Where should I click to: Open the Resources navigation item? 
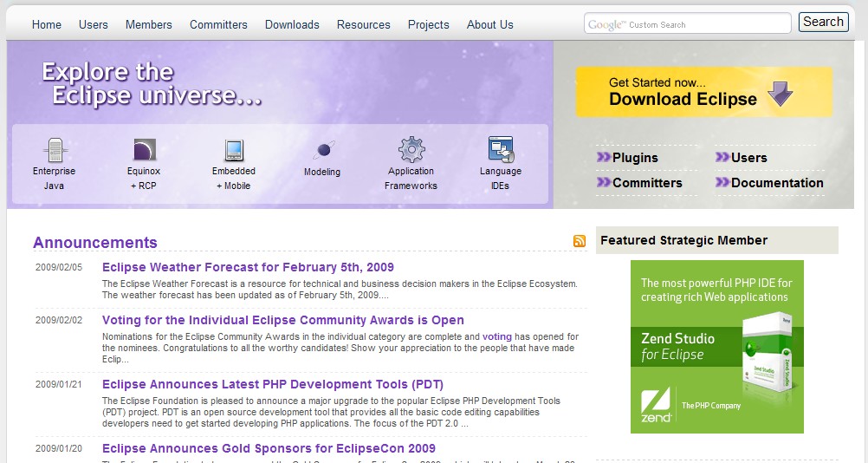(x=363, y=25)
